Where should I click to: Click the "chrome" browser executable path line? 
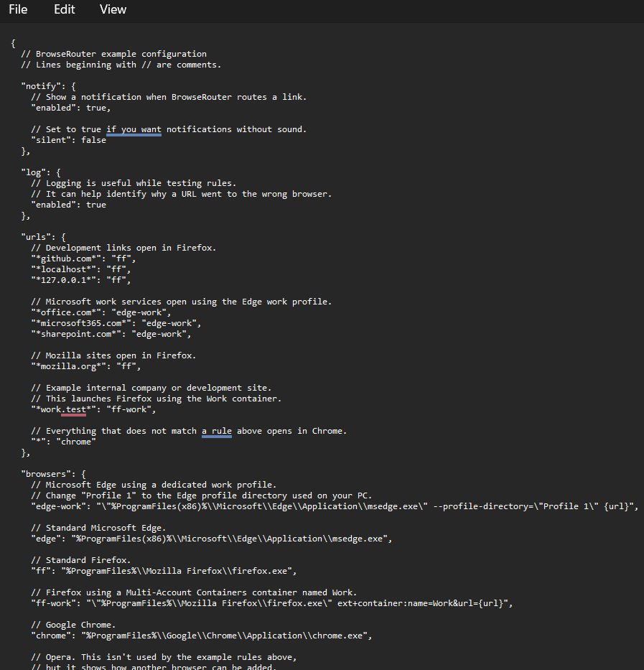201,636
